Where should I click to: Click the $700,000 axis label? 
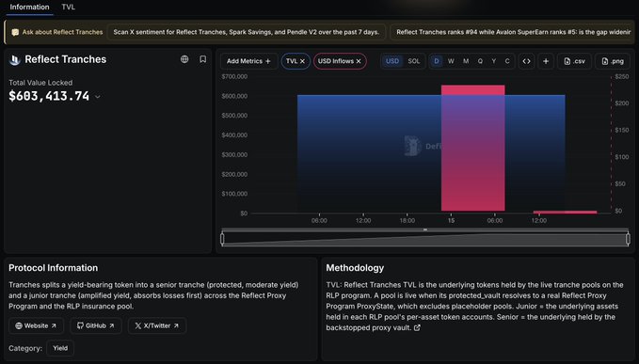tap(234, 76)
